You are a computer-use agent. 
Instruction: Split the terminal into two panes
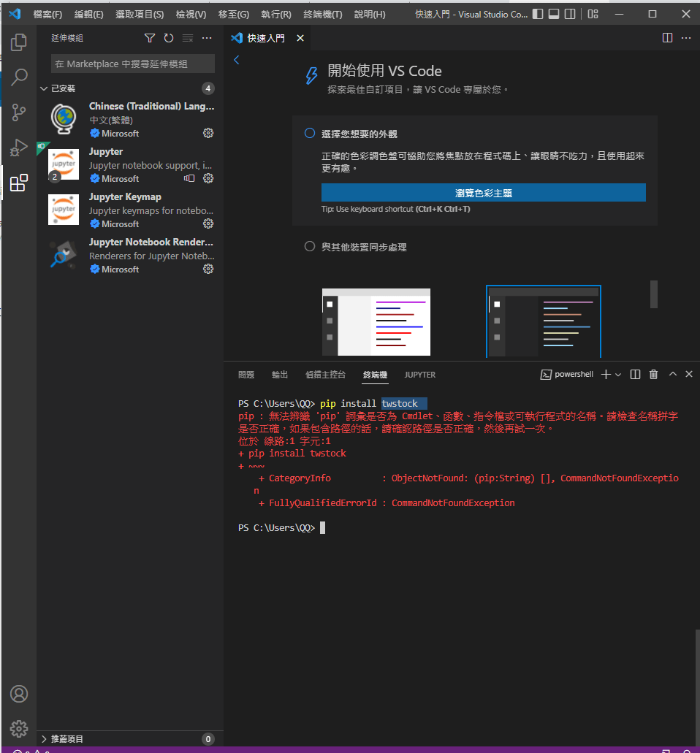(x=634, y=373)
